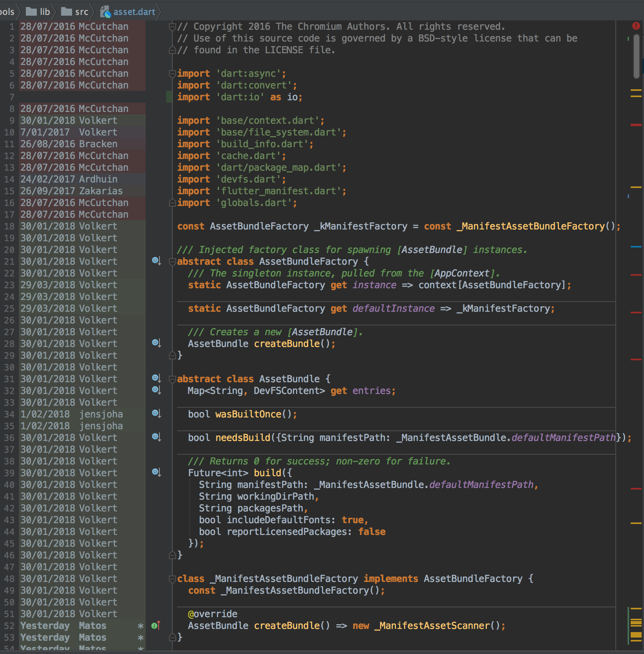Click 'packagesPath' parameter name
This screenshot has width=644, height=654.
(270, 508)
